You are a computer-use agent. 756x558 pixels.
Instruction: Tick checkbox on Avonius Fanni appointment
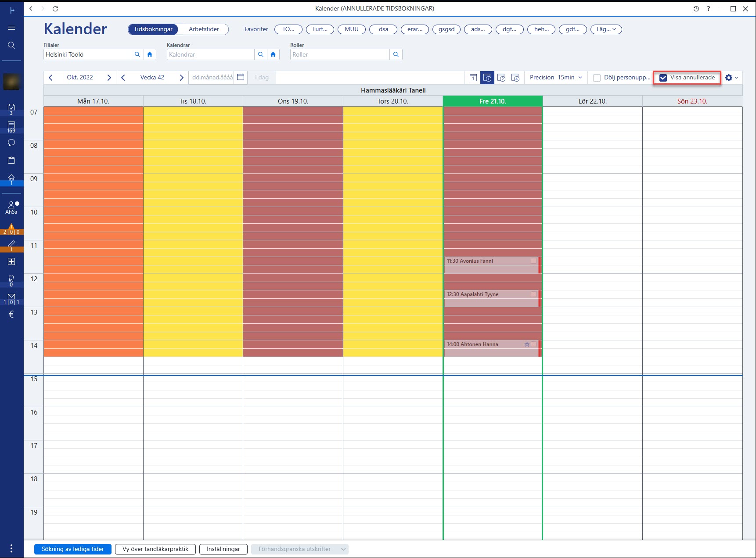click(533, 261)
